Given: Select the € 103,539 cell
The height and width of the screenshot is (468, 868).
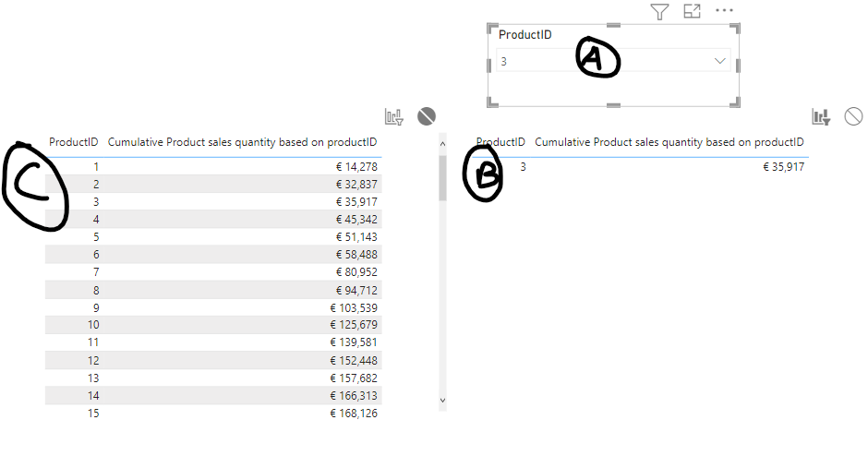Looking at the screenshot, I should pyautogui.click(x=354, y=307).
